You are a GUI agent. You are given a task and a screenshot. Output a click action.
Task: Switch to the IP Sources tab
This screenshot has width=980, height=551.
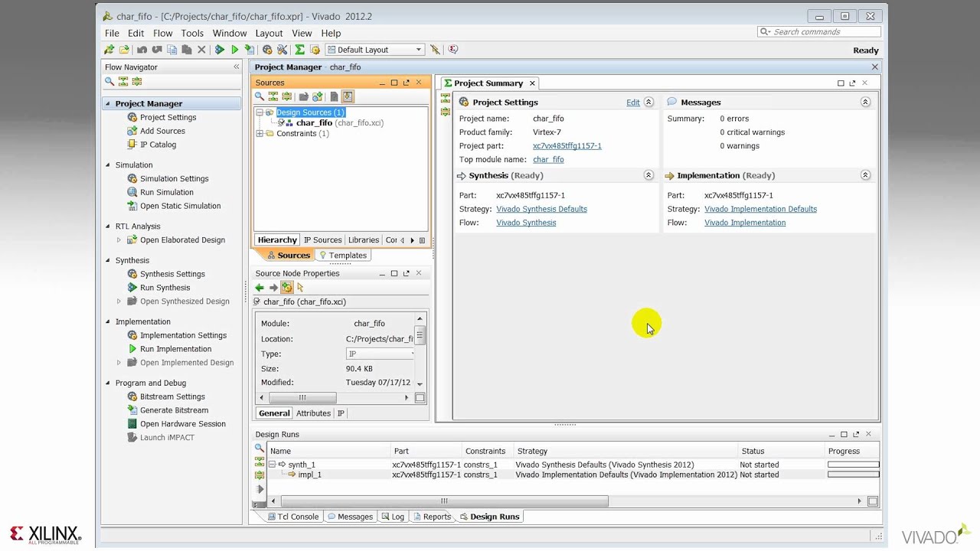pos(322,240)
